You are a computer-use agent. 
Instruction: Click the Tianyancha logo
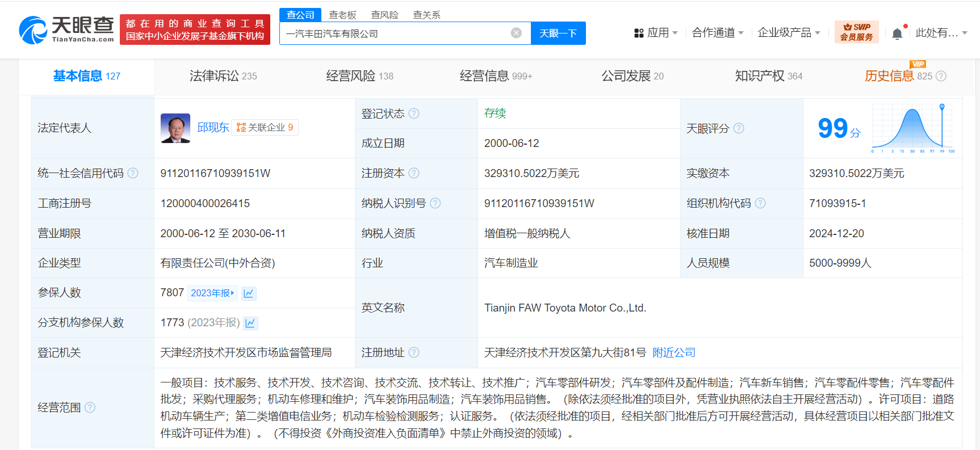[x=66, y=30]
